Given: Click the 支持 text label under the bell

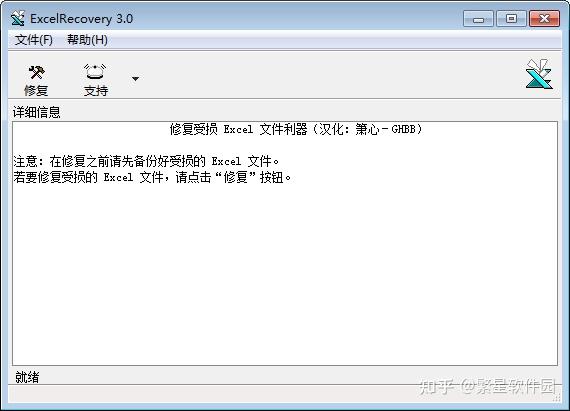Looking at the screenshot, I should tap(96, 90).
